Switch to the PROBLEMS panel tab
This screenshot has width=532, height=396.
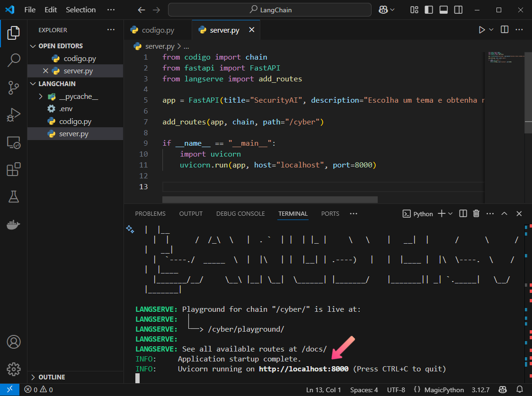[151, 213]
